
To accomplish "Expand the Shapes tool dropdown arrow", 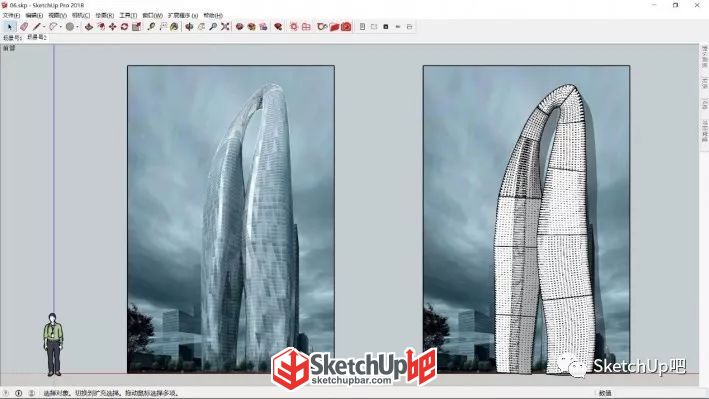I will coord(77,27).
